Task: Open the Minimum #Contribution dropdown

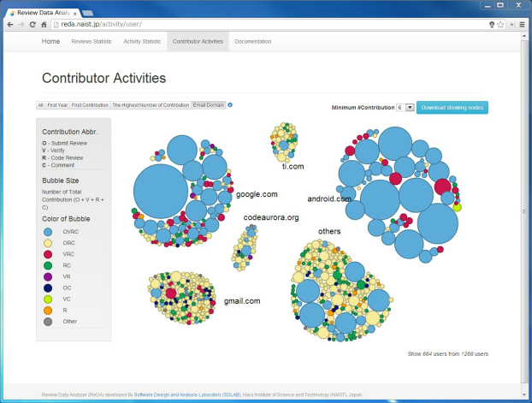Action: click(x=405, y=108)
